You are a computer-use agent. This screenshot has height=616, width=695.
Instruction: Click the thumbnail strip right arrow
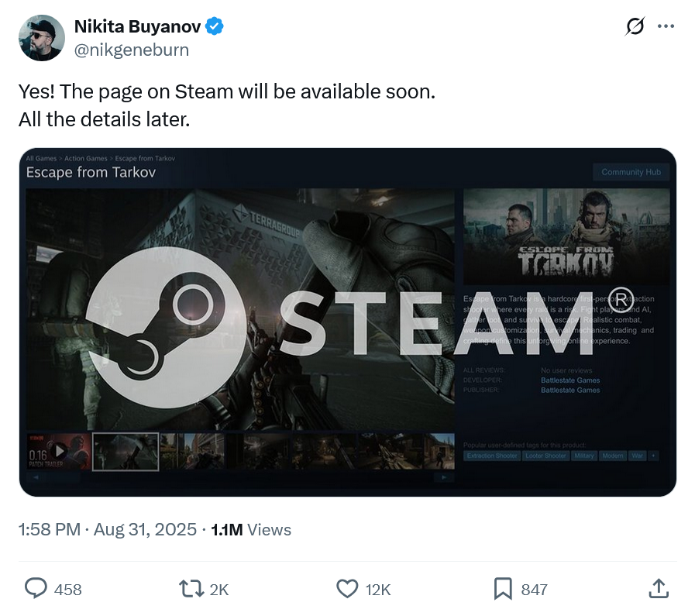click(x=443, y=477)
